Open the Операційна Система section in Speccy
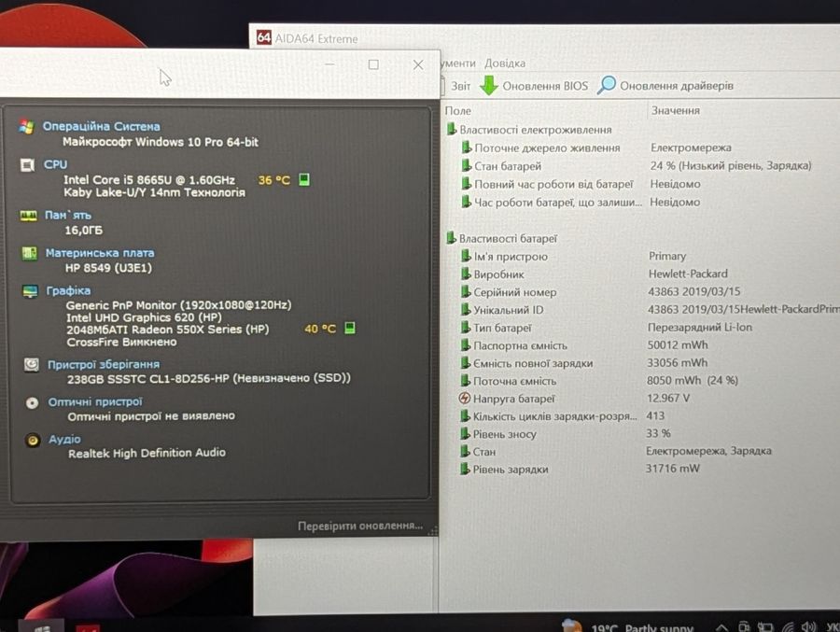Screen dimensions: 840x632 (x=101, y=127)
